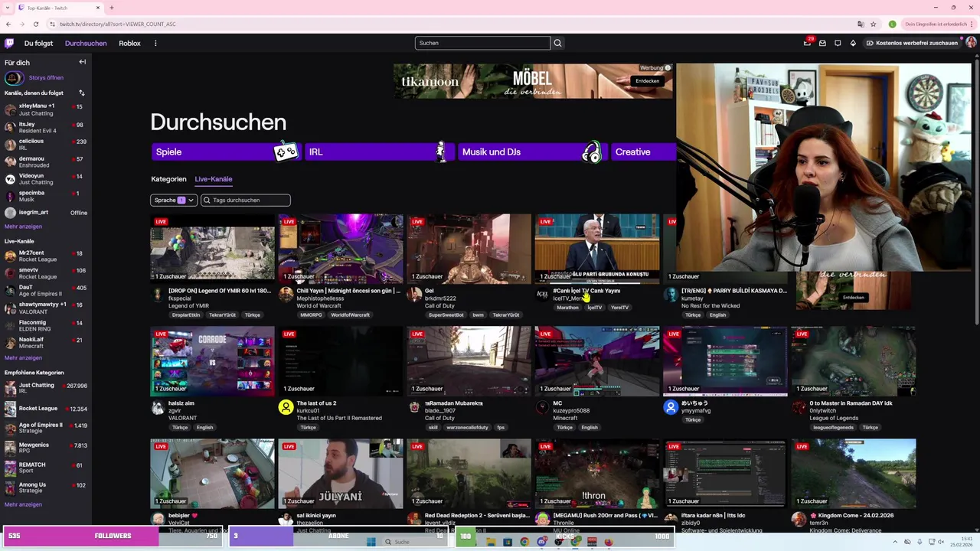Open the story avatar next to Storys öffnen
The height and width of the screenshot is (551, 980).
13,78
